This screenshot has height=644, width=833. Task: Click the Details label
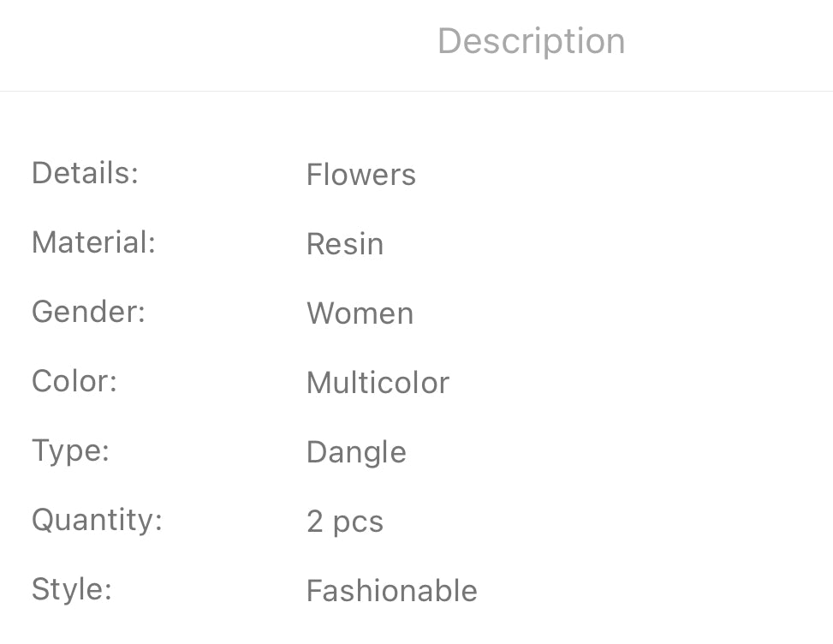[84, 173]
